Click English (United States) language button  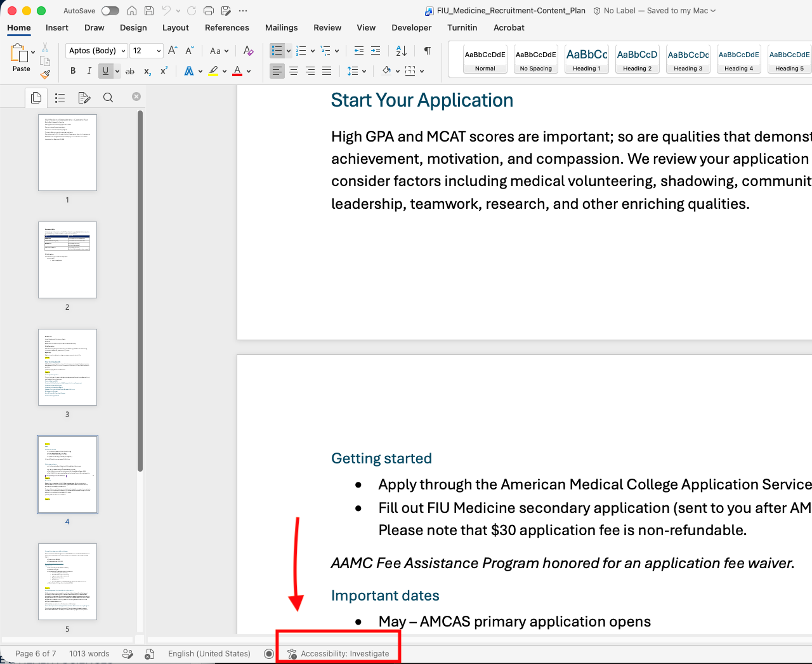point(209,654)
